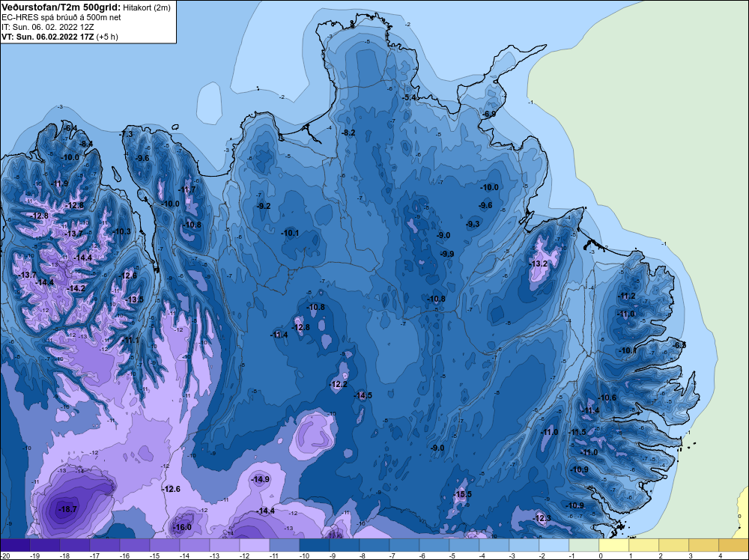This screenshot has width=749, height=560.
Task: Select the -13.2 temperature reading
Action: point(538,264)
